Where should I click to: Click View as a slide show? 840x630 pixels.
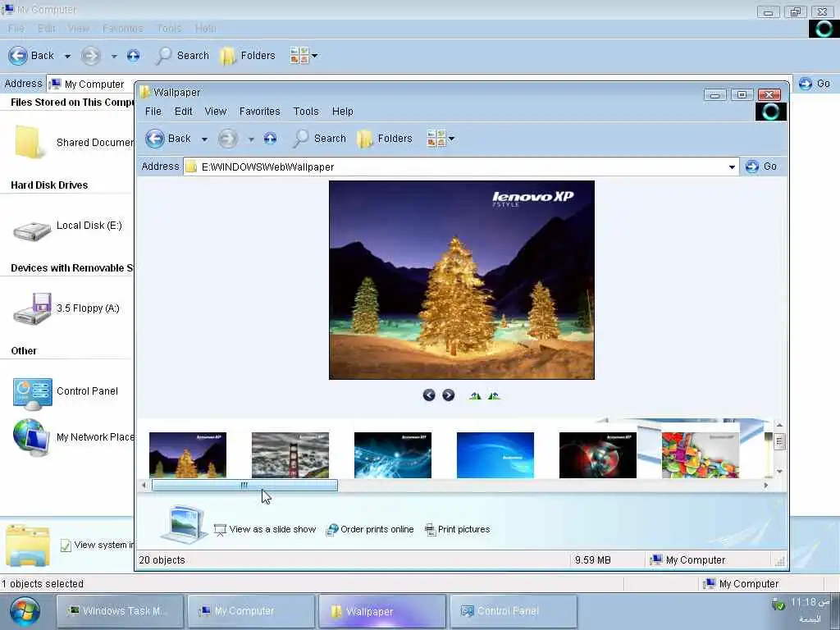[265, 529]
